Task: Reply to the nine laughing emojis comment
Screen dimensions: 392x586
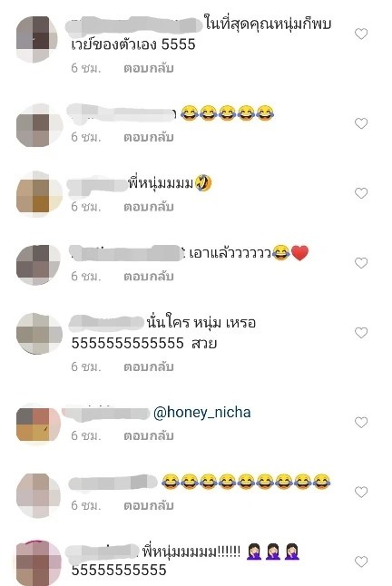Action: [149, 505]
